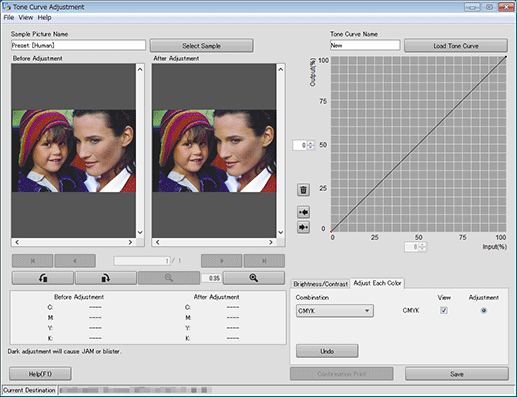The image size is (517, 397).
Task: Select the CMYK Adjustment radio button
Action: (x=483, y=310)
